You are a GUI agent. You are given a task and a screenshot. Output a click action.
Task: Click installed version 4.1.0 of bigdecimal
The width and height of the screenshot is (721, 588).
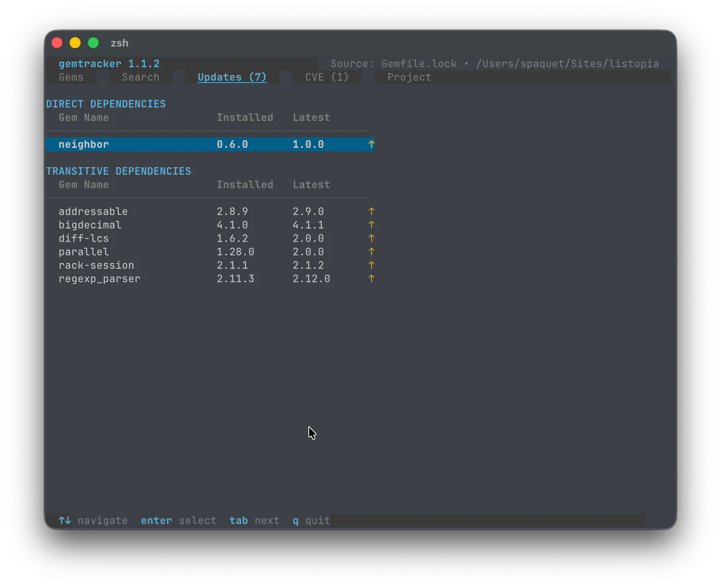click(232, 225)
